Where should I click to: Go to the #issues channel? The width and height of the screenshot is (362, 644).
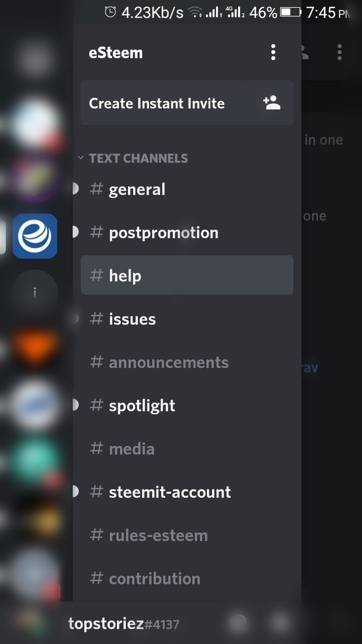click(x=187, y=319)
